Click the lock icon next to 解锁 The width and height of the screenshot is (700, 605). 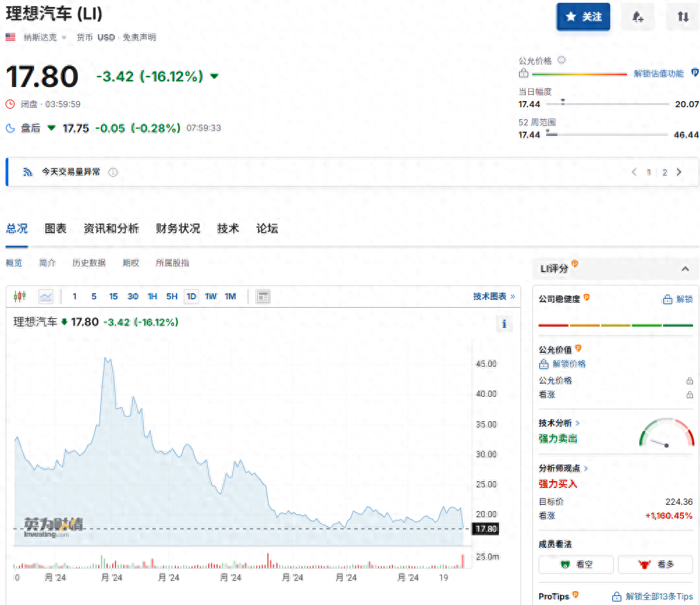click(x=667, y=299)
